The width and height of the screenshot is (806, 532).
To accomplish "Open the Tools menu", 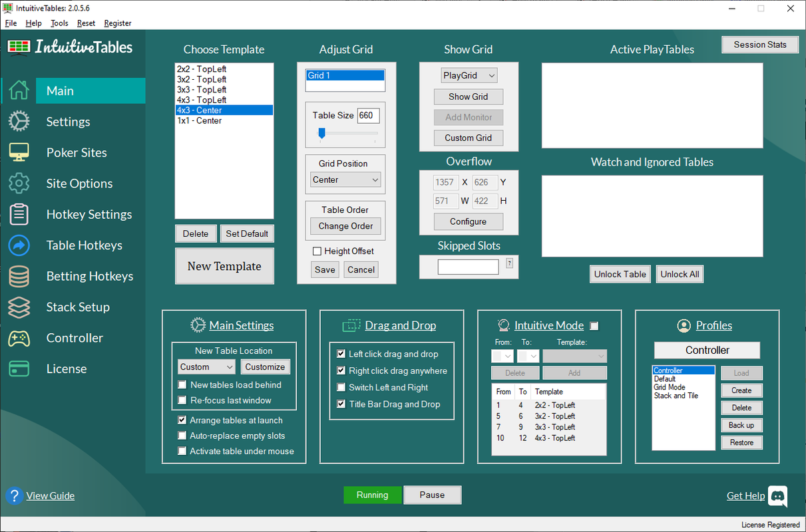I will click(x=59, y=23).
